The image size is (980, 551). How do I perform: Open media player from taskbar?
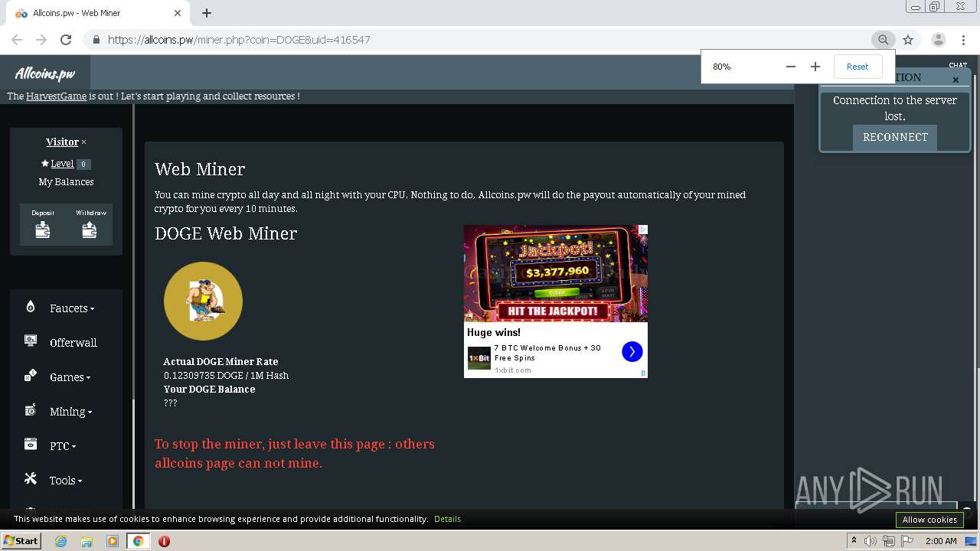click(x=113, y=541)
